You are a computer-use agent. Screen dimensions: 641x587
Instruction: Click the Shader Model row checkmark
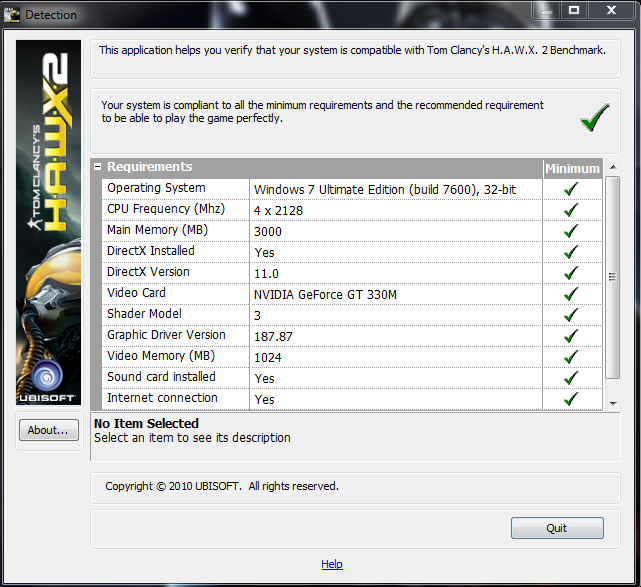coord(571,315)
